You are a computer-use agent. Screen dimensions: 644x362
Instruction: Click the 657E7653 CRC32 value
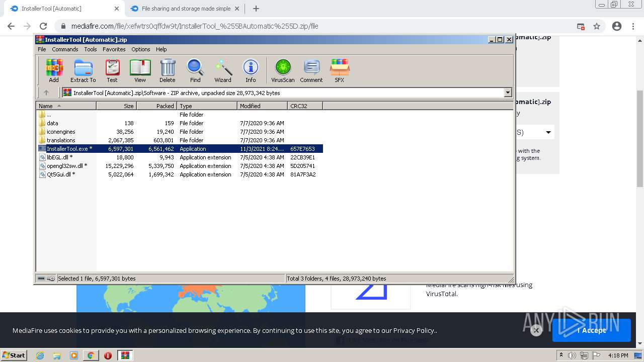(302, 149)
